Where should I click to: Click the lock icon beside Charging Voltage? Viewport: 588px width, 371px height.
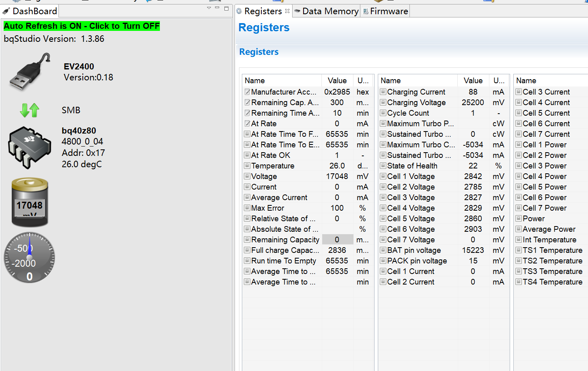coord(383,102)
